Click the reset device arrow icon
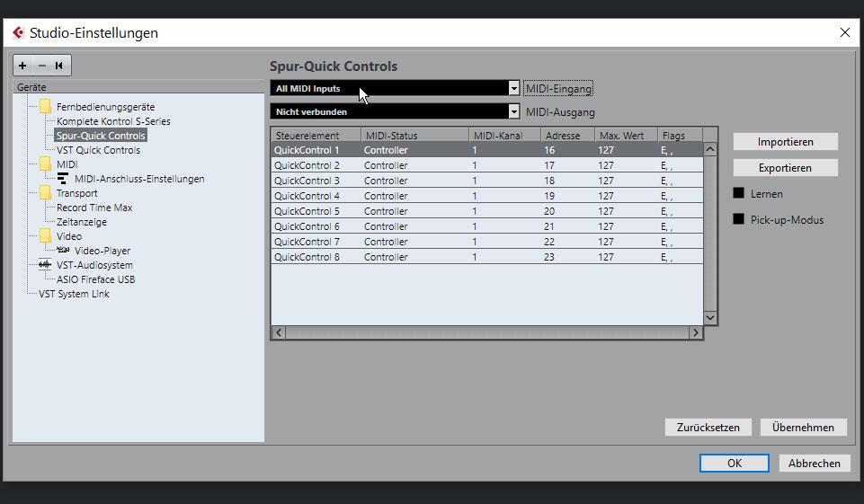Viewport: 864px width, 504px height. [59, 66]
